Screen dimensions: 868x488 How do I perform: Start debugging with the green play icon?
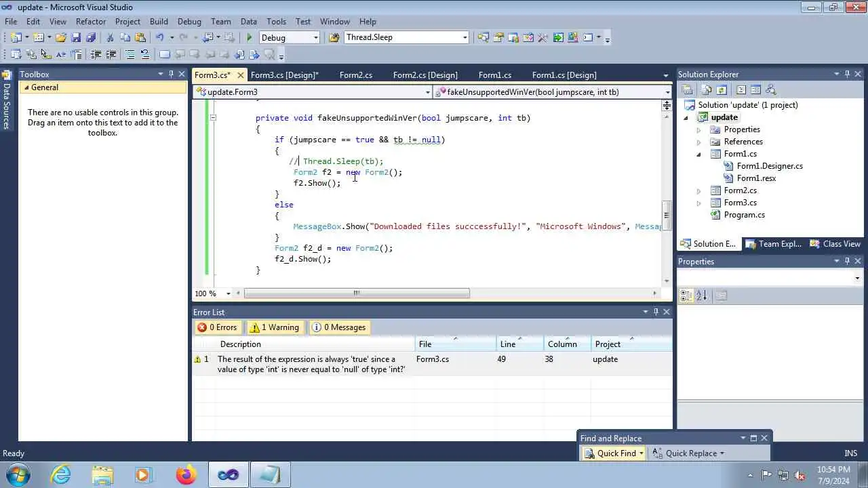point(250,37)
